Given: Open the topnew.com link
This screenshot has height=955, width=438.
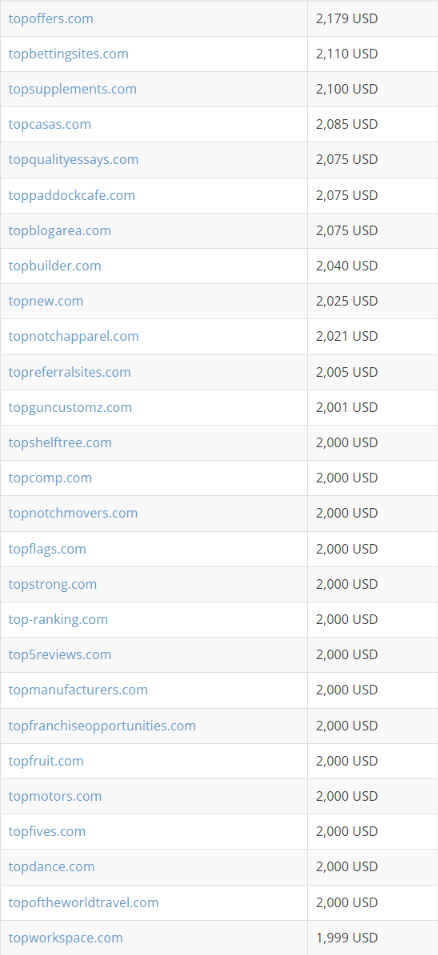Looking at the screenshot, I should [x=46, y=301].
